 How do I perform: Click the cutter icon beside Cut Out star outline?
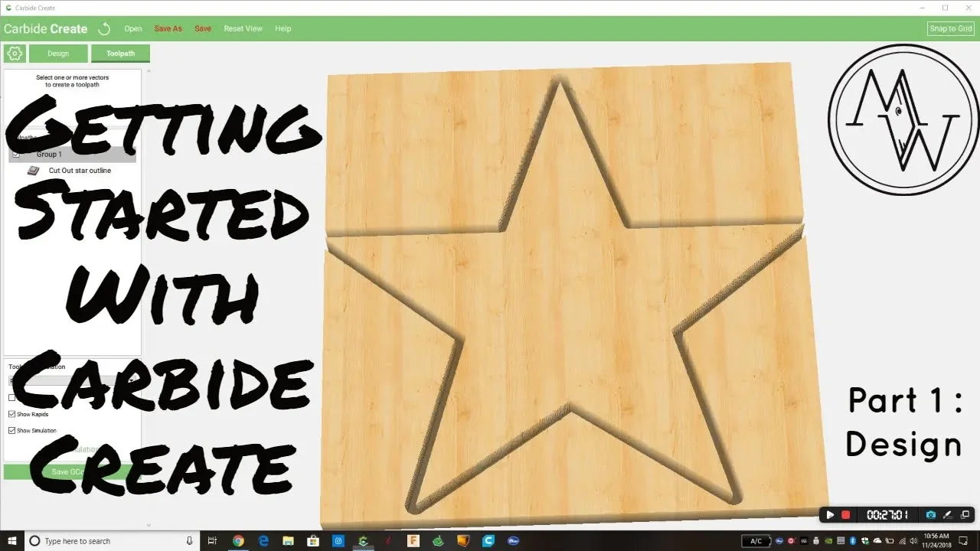click(33, 171)
